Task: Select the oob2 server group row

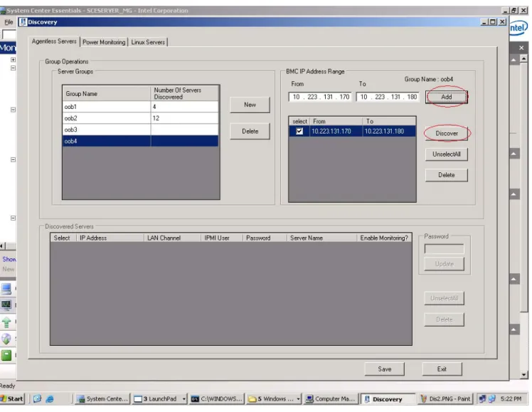Action: tap(140, 118)
